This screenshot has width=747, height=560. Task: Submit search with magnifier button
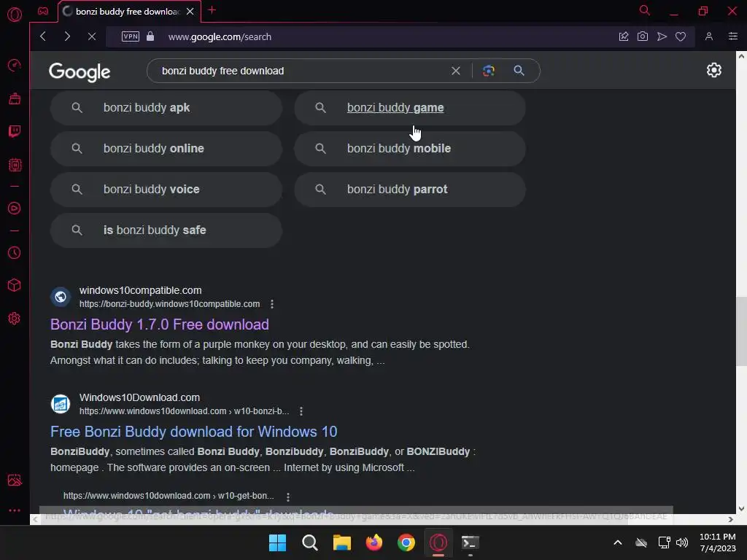519,71
